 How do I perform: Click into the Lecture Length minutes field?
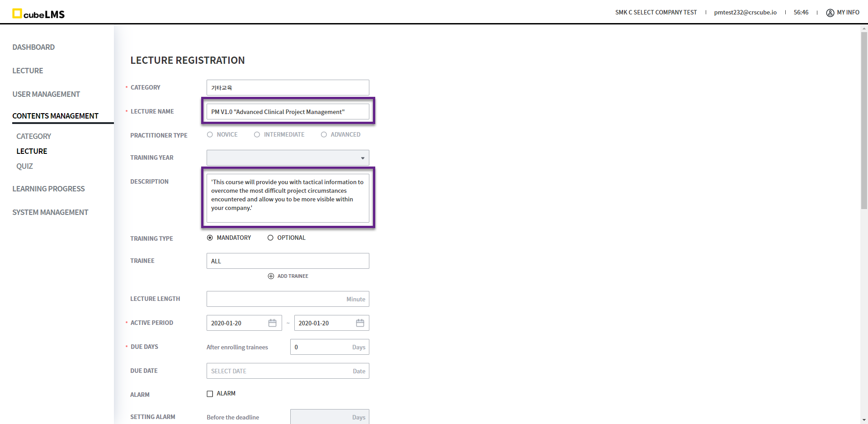pyautogui.click(x=276, y=299)
